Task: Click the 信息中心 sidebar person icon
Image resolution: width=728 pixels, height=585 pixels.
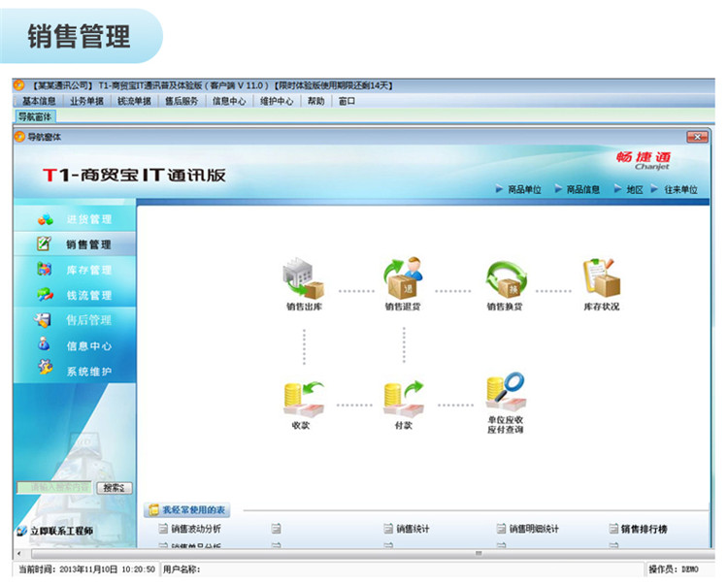Action: tap(44, 344)
